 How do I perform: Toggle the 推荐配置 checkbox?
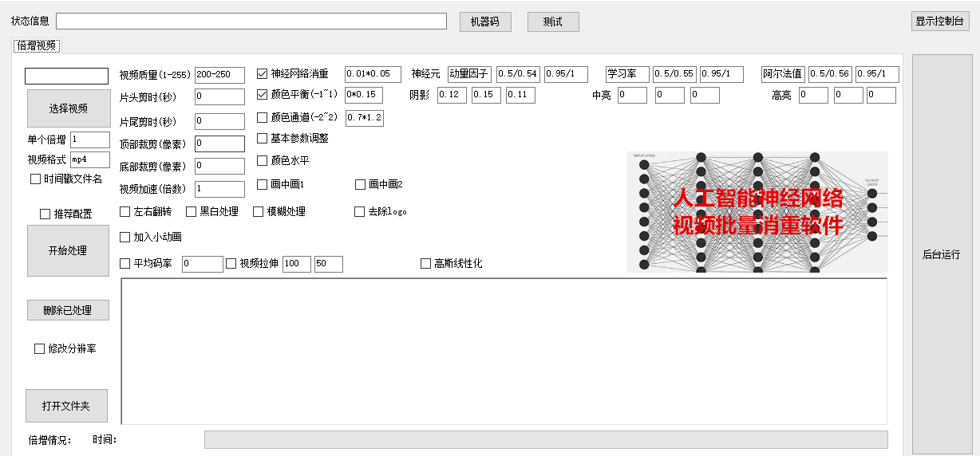45,214
